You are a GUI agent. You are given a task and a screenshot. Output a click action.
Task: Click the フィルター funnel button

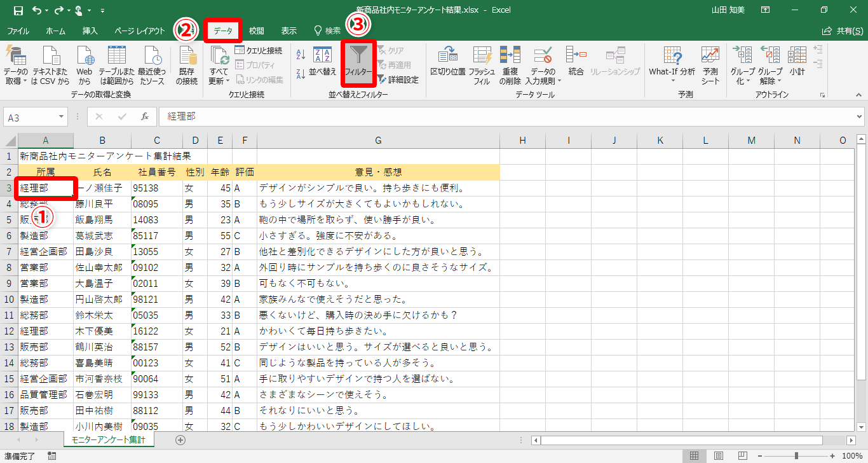[x=358, y=63]
